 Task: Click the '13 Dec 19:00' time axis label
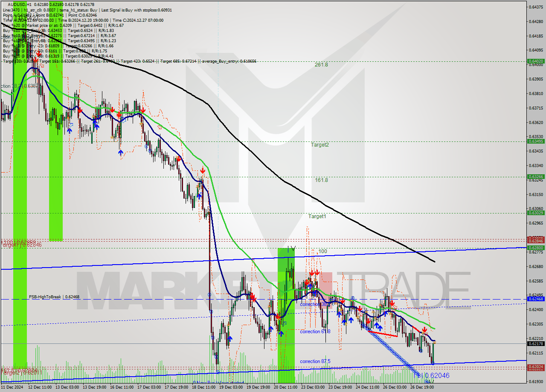95,387
